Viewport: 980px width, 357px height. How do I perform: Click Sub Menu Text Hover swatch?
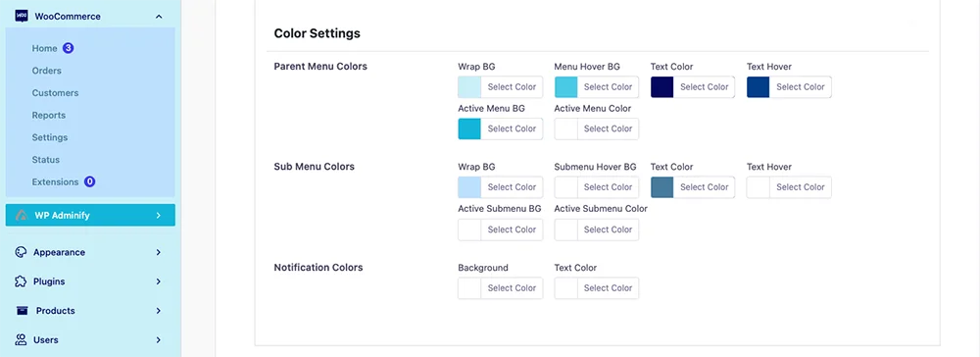(759, 187)
